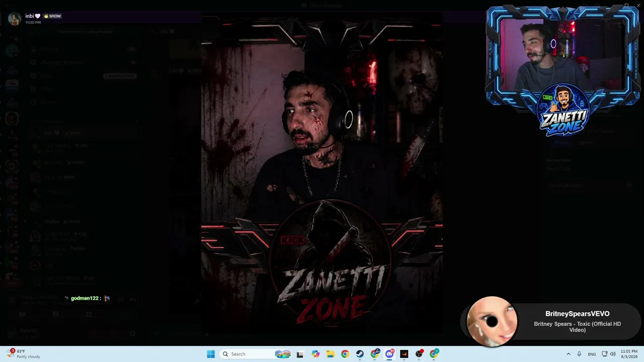
Task: Open Task View from the taskbar
Action: click(x=300, y=354)
